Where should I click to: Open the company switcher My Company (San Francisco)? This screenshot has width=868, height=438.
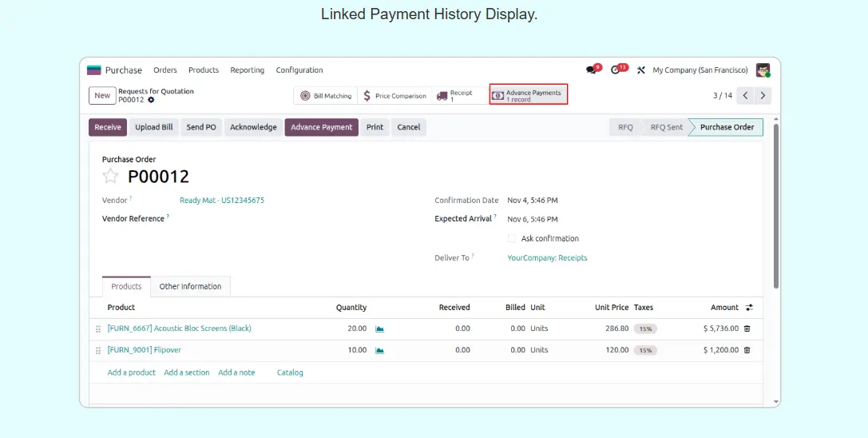tap(700, 70)
